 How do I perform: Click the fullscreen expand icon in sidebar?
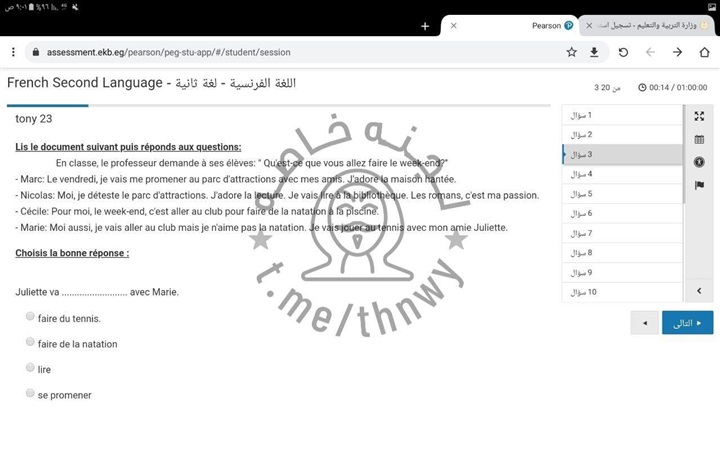tap(699, 116)
